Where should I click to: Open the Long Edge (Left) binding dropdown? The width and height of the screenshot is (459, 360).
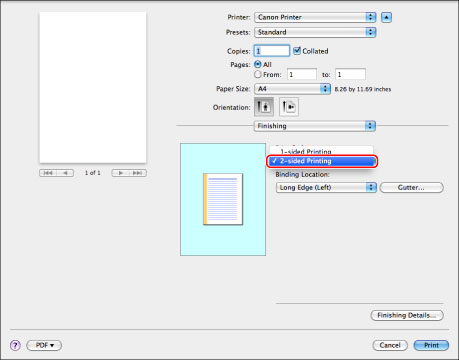[326, 187]
